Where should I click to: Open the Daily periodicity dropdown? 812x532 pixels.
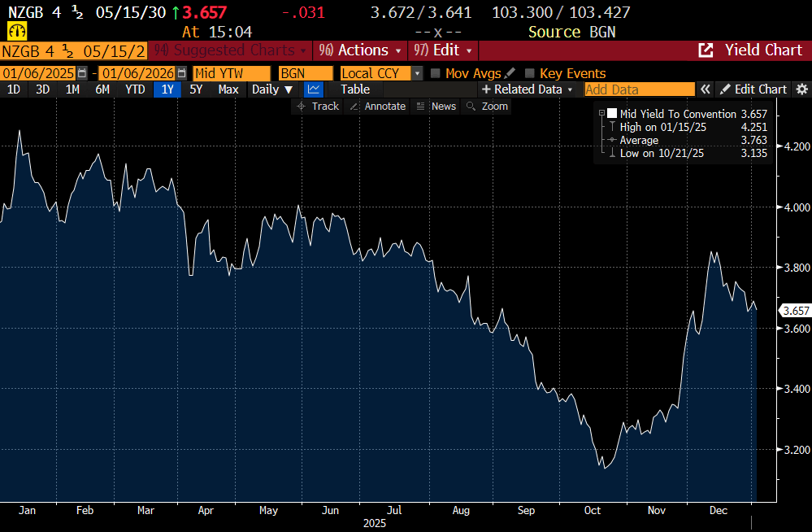point(271,89)
